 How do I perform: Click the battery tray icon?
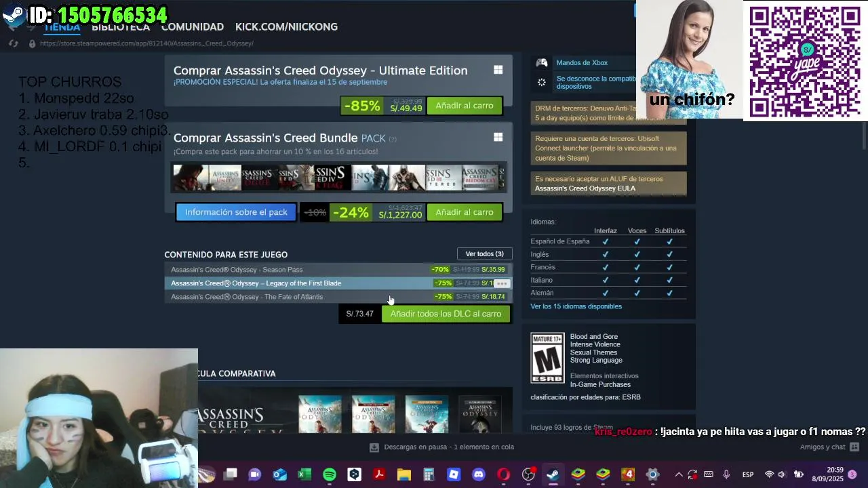[x=799, y=474]
